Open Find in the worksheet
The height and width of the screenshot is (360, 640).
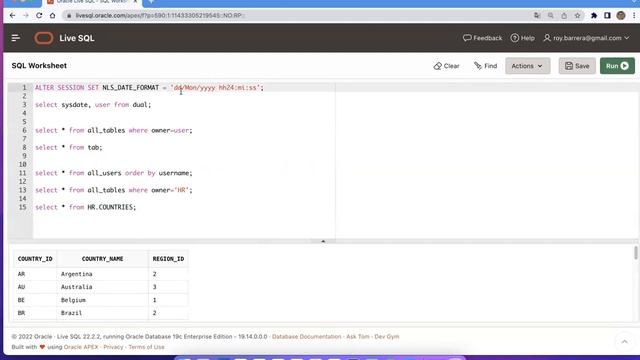486,66
